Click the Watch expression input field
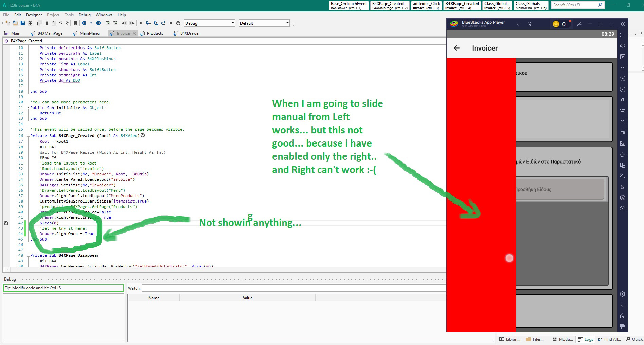The image size is (644, 345). (x=294, y=288)
